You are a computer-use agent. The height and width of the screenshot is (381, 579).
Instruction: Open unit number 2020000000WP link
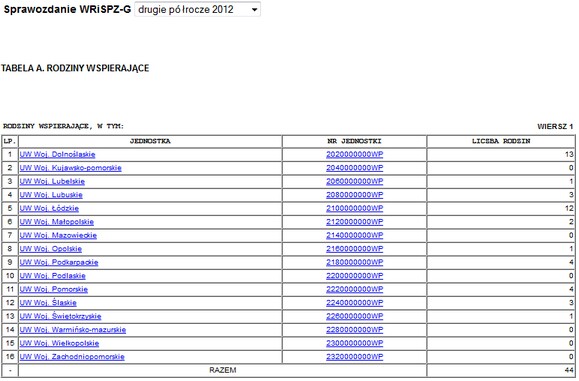pyautogui.click(x=354, y=154)
